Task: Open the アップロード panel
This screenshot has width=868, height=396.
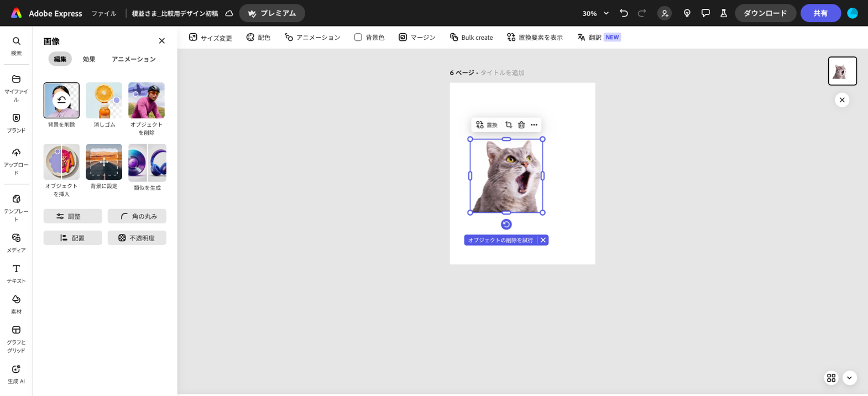Action: pyautogui.click(x=16, y=161)
